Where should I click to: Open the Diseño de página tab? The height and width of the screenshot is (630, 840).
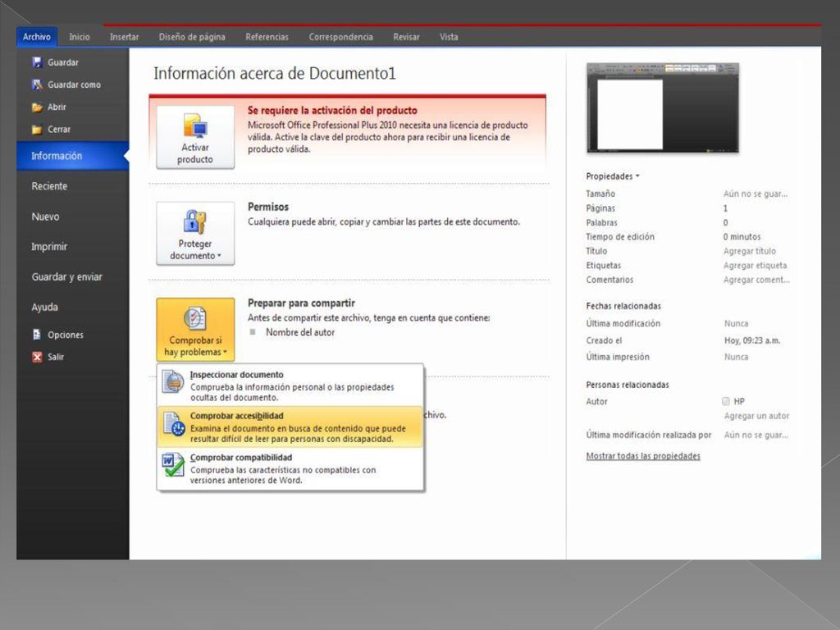pyautogui.click(x=192, y=37)
